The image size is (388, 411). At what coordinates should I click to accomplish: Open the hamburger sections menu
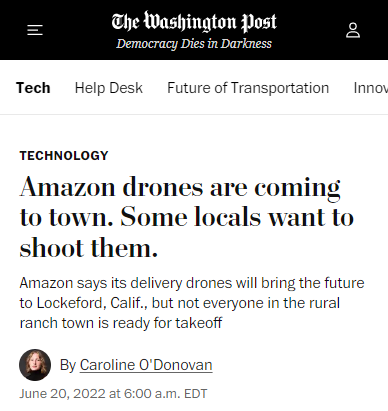(35, 30)
